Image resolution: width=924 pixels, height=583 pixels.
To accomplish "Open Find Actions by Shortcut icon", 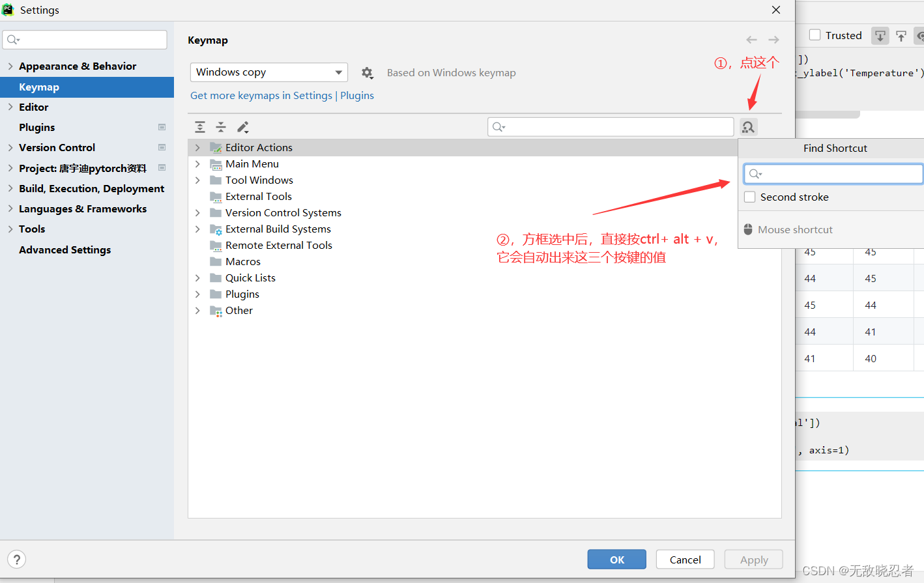I will (x=748, y=127).
